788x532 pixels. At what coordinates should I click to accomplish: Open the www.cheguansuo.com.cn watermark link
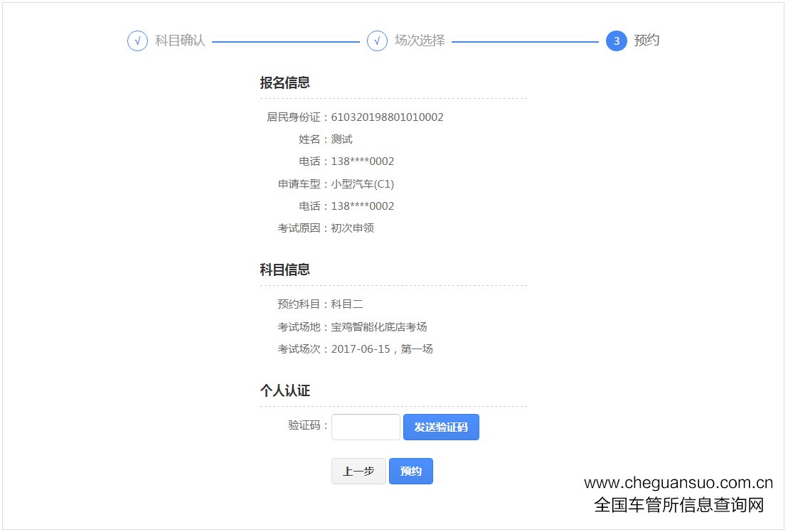click(x=678, y=483)
